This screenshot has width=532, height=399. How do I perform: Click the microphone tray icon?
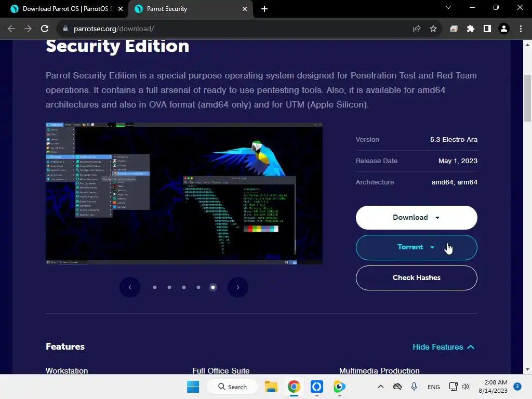414,387
